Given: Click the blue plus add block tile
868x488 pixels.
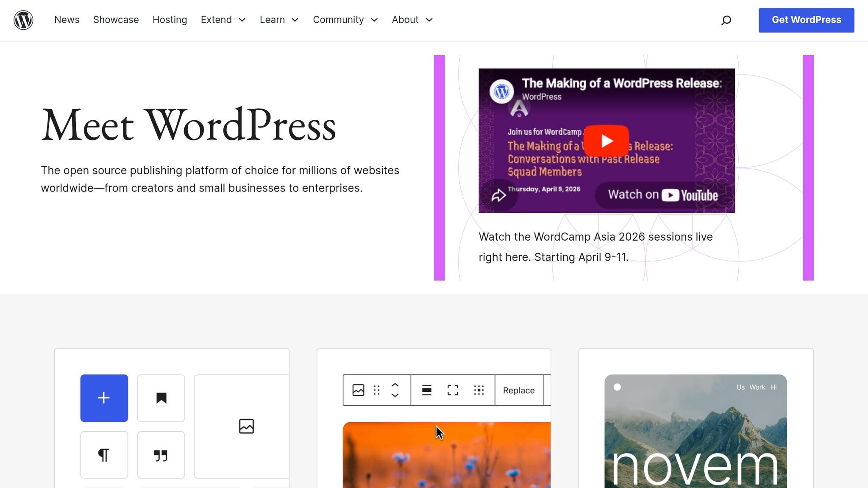Looking at the screenshot, I should pos(104,398).
